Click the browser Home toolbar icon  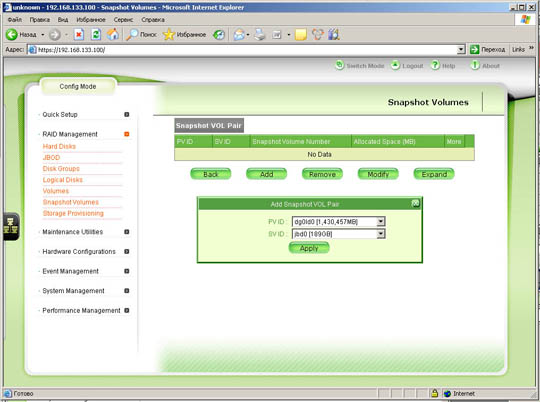(x=113, y=34)
